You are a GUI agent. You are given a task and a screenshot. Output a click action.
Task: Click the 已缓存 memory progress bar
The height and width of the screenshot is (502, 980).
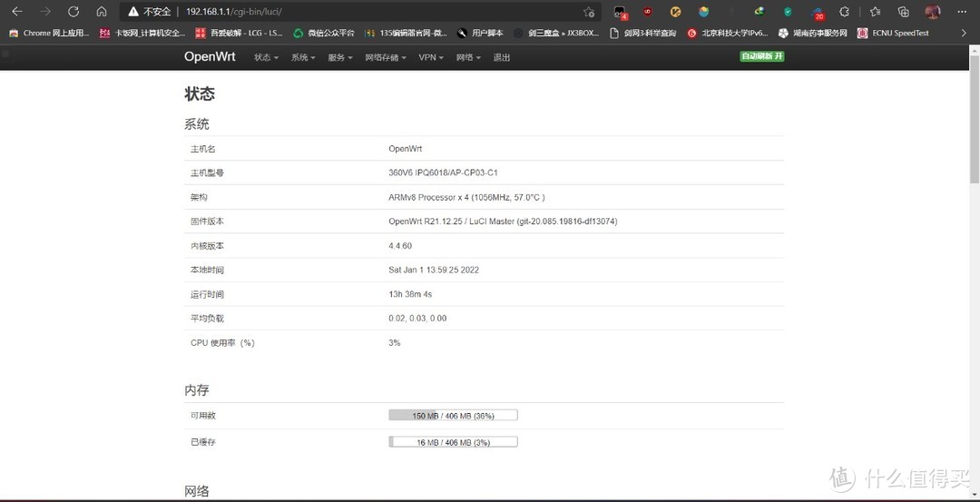tap(453, 442)
